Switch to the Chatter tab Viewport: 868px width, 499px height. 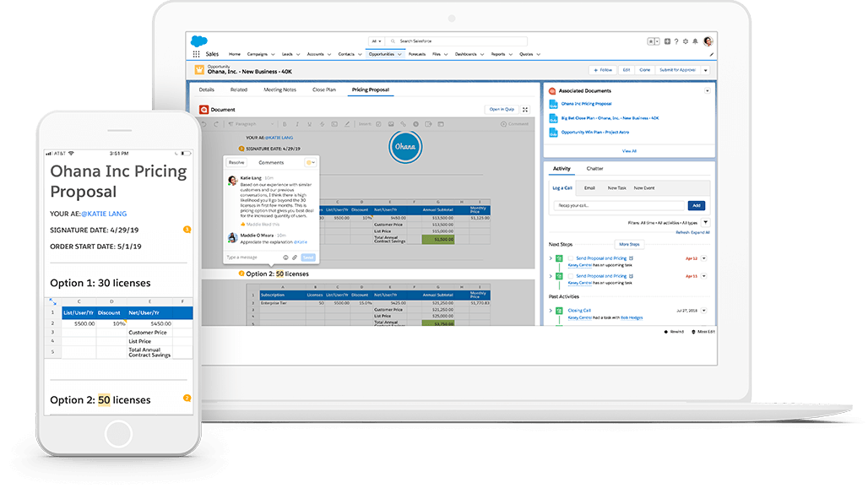[594, 169]
